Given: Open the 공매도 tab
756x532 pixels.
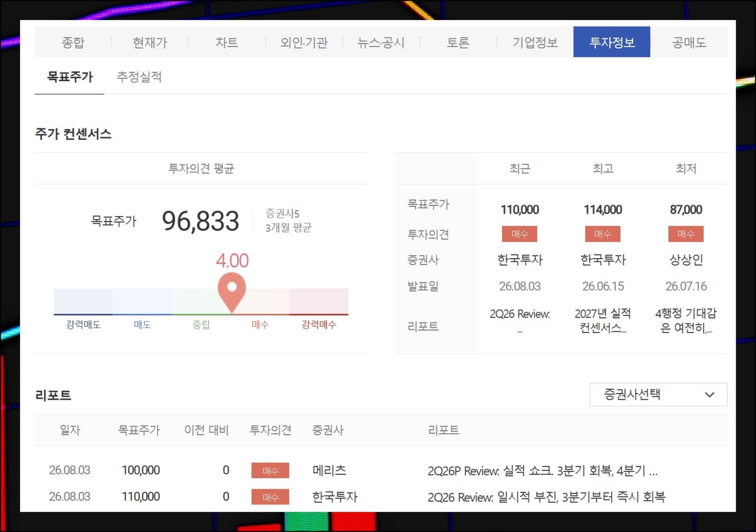Looking at the screenshot, I should pos(689,43).
